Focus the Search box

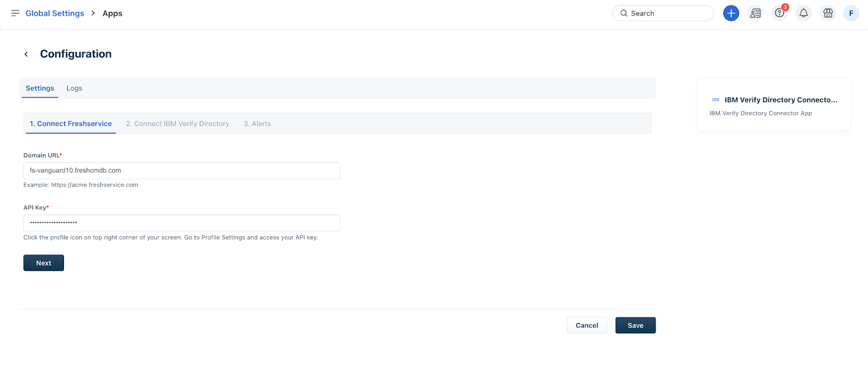pyautogui.click(x=663, y=13)
